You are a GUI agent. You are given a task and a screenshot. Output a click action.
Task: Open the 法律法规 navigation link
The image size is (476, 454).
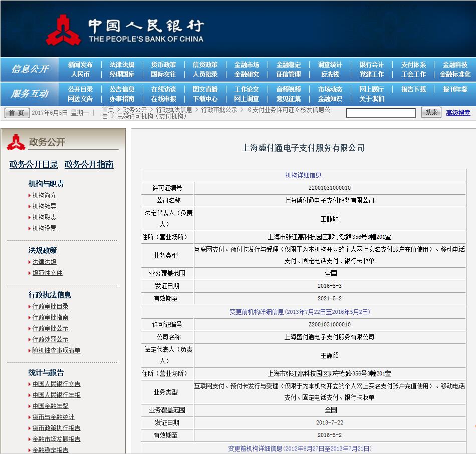click(122, 65)
